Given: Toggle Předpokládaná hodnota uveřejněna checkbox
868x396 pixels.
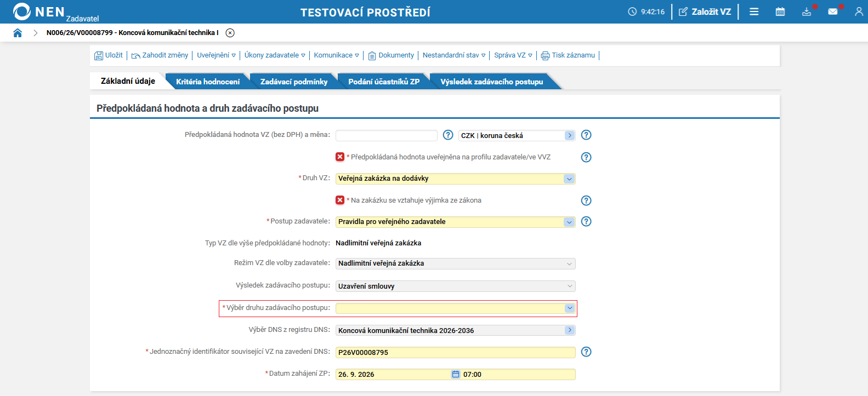Looking at the screenshot, I should pyautogui.click(x=340, y=157).
